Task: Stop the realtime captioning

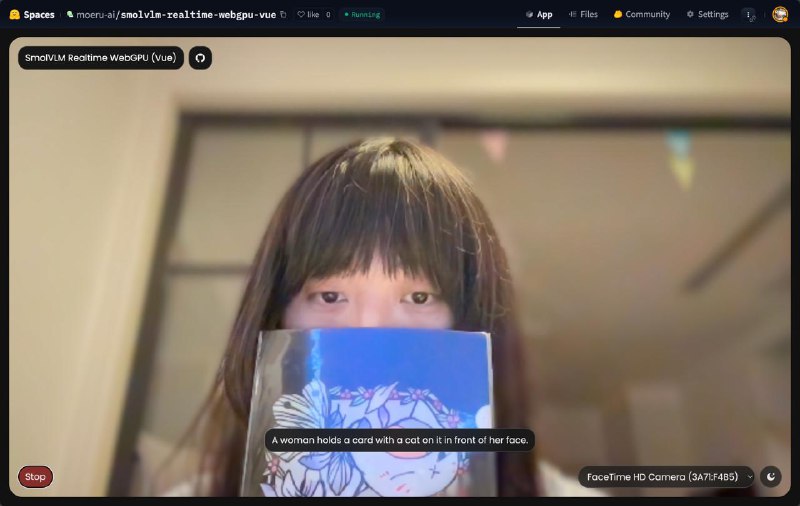Action: [35, 477]
